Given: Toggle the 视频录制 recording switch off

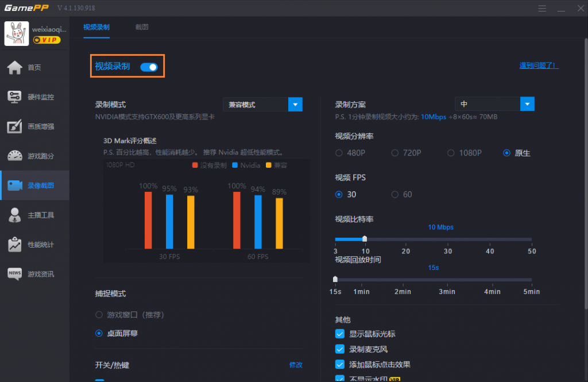Looking at the screenshot, I should coord(149,67).
